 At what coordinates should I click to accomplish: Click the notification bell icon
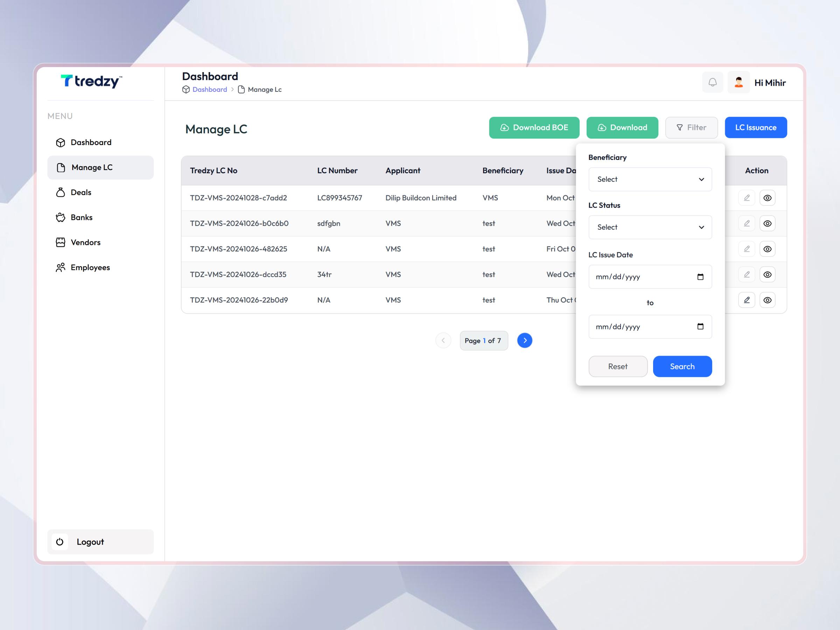pyautogui.click(x=713, y=82)
